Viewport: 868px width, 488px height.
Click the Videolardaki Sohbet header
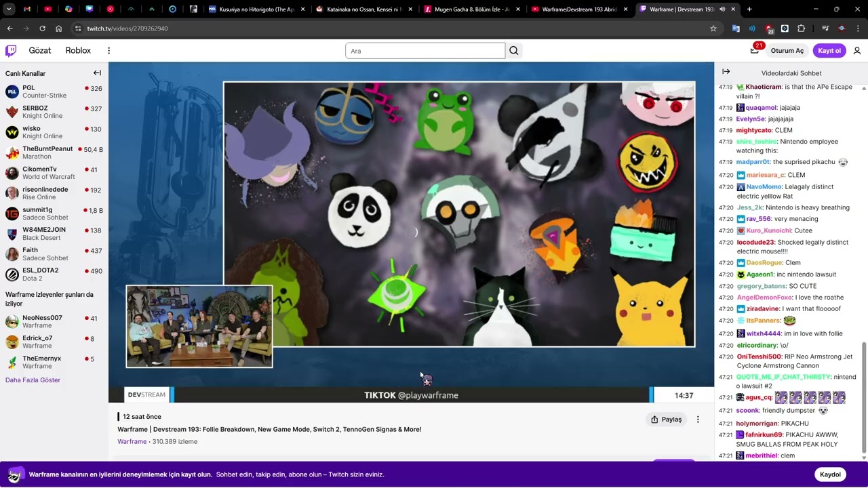[x=791, y=73]
